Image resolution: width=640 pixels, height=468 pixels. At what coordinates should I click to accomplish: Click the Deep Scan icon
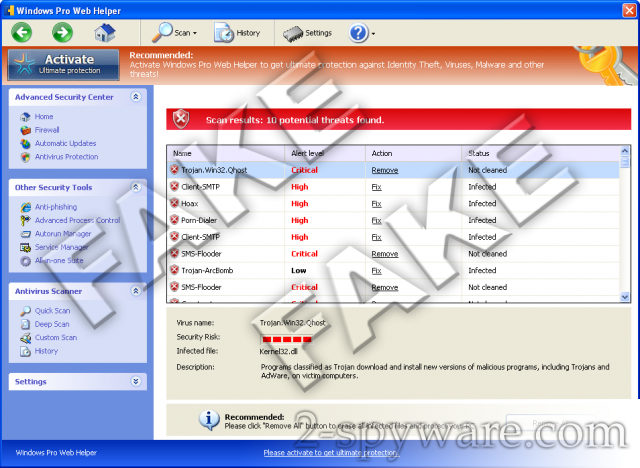25,324
